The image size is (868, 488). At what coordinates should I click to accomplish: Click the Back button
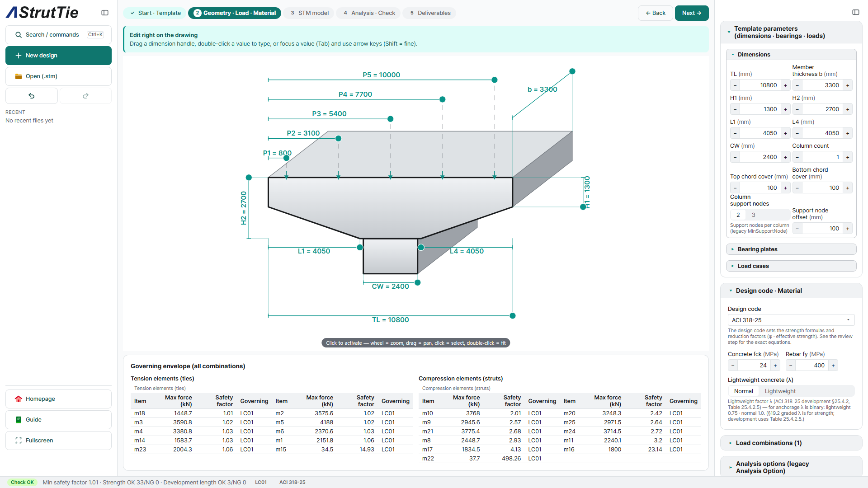tap(656, 13)
